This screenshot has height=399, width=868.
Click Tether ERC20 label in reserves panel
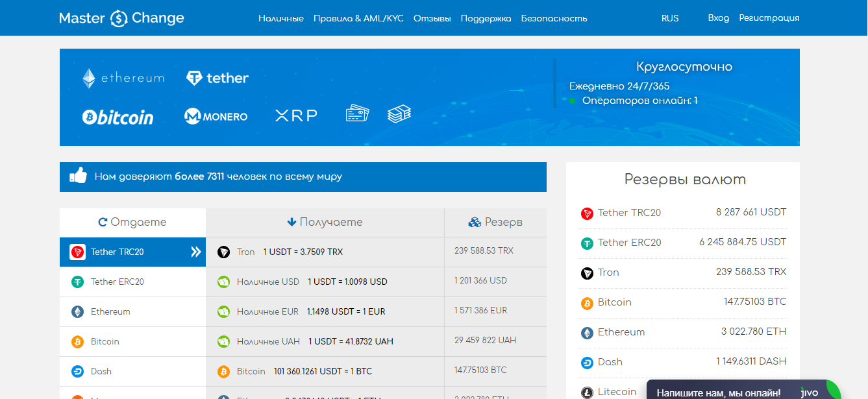click(629, 243)
